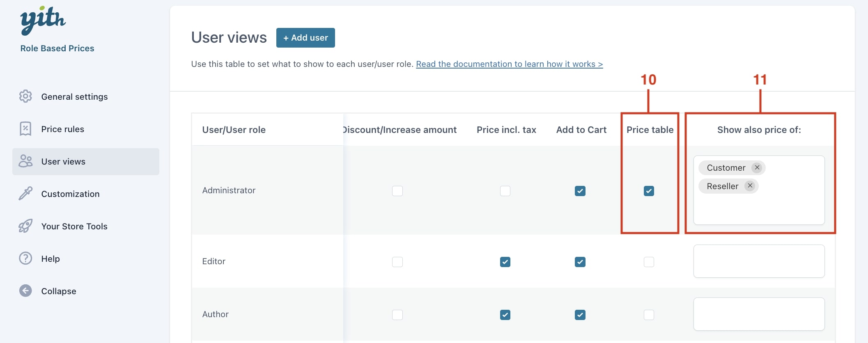868x343 pixels.
Task: Enable Price incl. tax for Administrator
Action: point(505,191)
